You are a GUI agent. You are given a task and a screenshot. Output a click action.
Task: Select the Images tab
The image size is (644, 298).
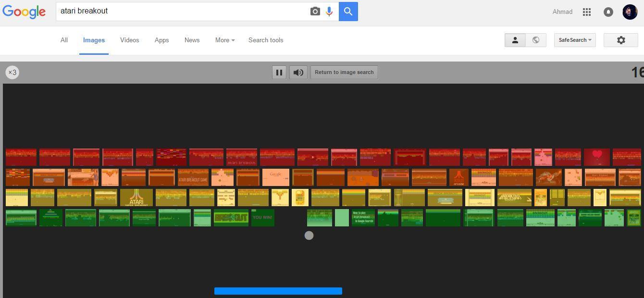point(94,40)
